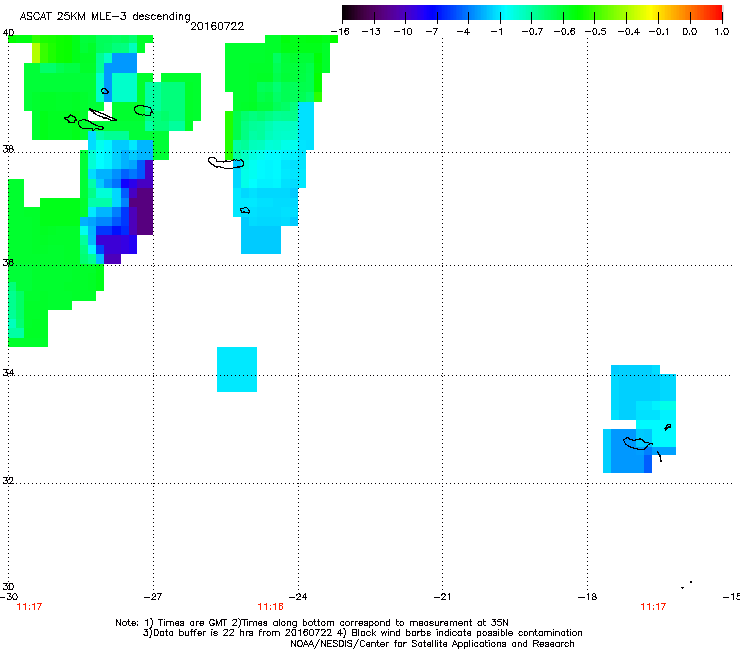Click the date label "20160722" beside the title
The height and width of the screenshot is (650, 740).
click(x=217, y=26)
